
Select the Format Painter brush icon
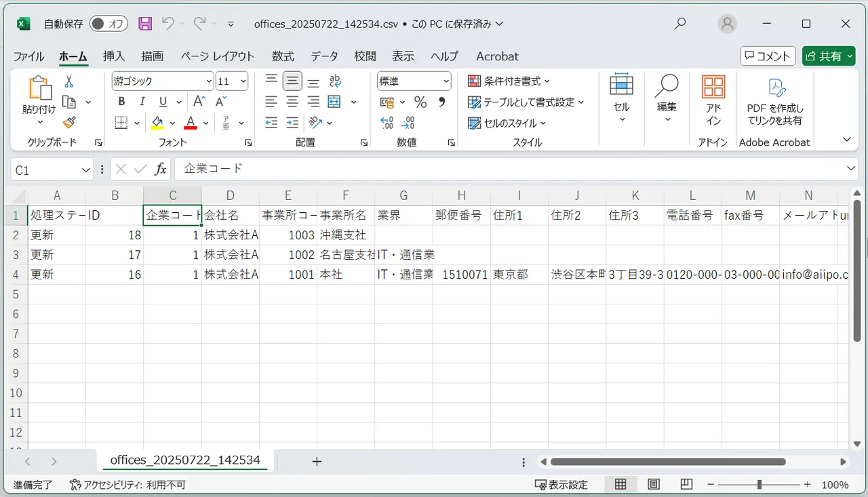(x=68, y=123)
